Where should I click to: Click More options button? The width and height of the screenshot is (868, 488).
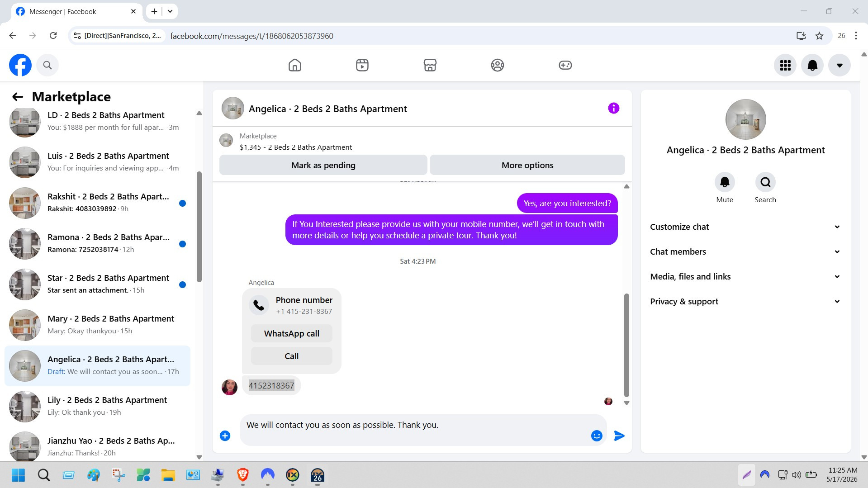[x=527, y=165]
